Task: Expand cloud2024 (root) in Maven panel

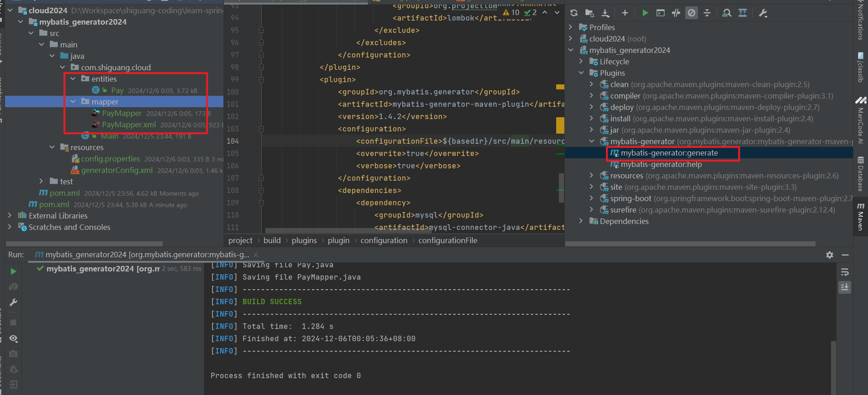Action: (570, 39)
